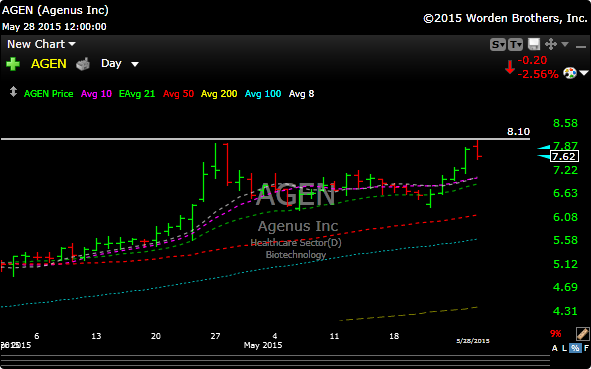The width and height of the screenshot is (591, 369).
Task: Click the yellow AGEN ticker symbol
Action: [x=49, y=64]
